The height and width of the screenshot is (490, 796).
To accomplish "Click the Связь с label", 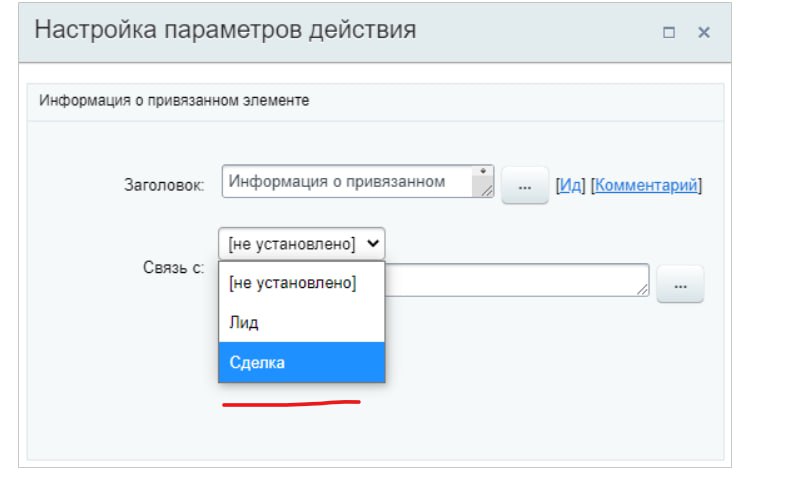I will pyautogui.click(x=173, y=270).
